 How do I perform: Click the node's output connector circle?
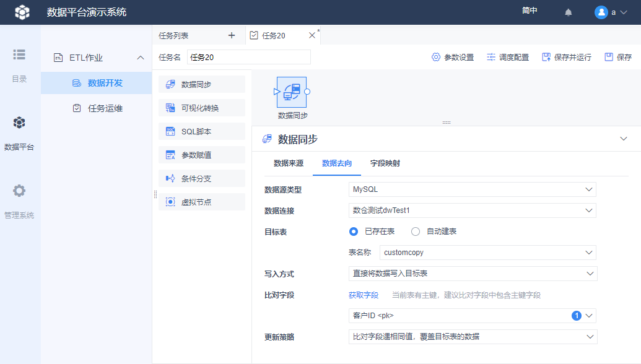coord(307,92)
